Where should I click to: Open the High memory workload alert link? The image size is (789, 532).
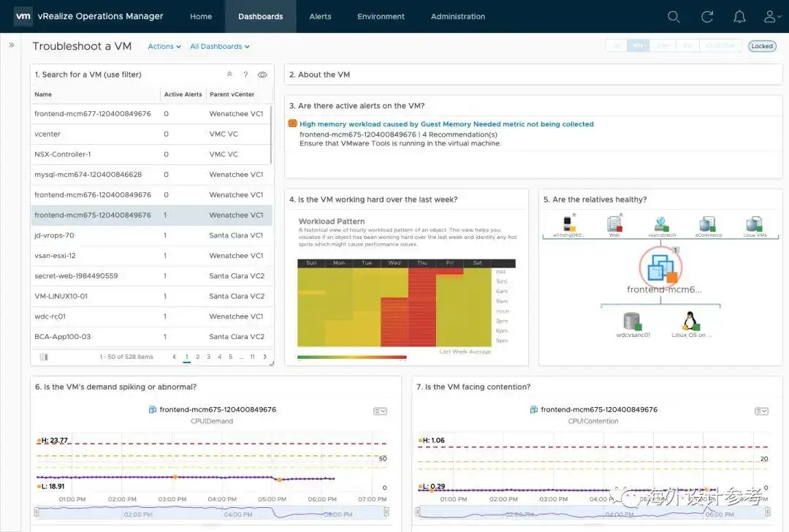point(446,123)
